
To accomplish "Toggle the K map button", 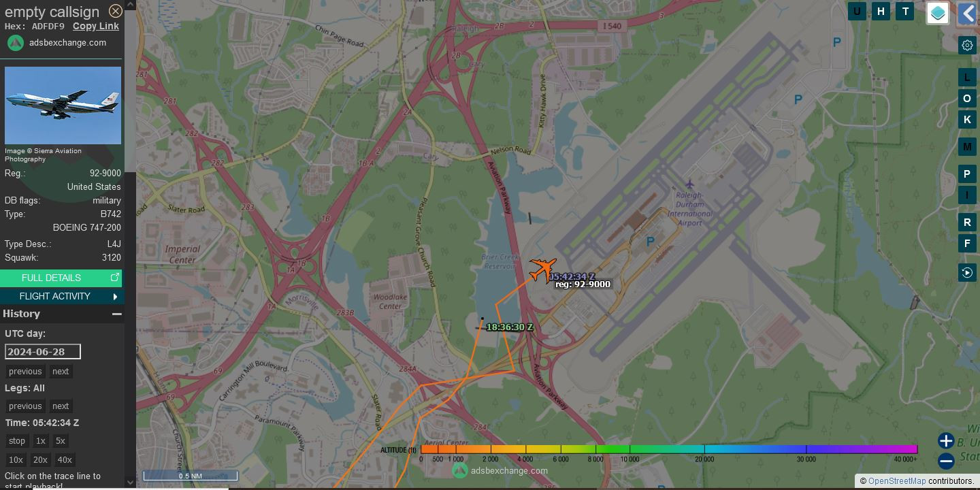I will [x=967, y=120].
